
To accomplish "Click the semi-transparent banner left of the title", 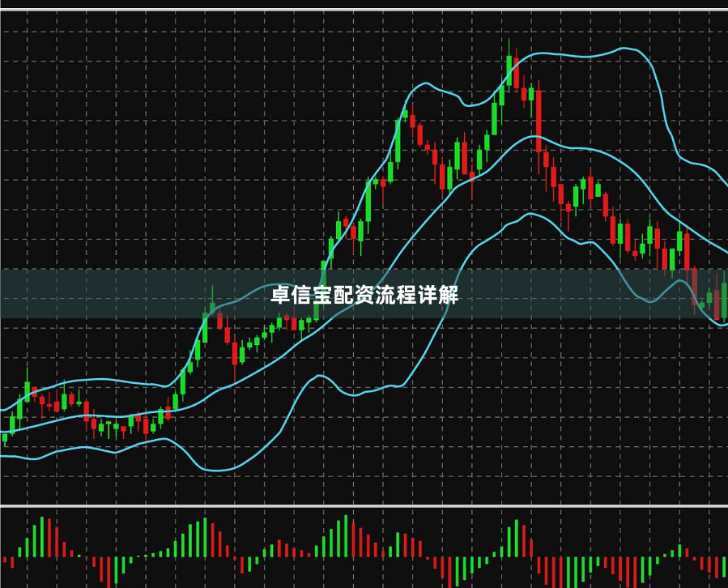I will (x=134, y=293).
